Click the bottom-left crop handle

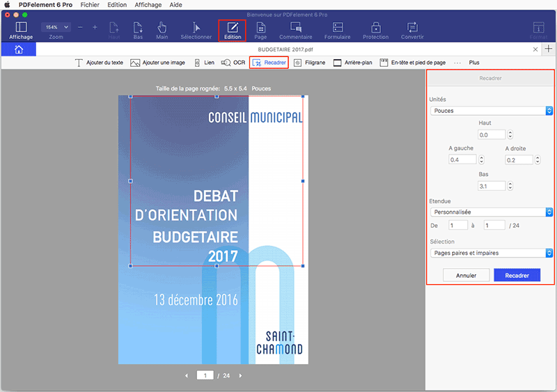pyautogui.click(x=130, y=266)
